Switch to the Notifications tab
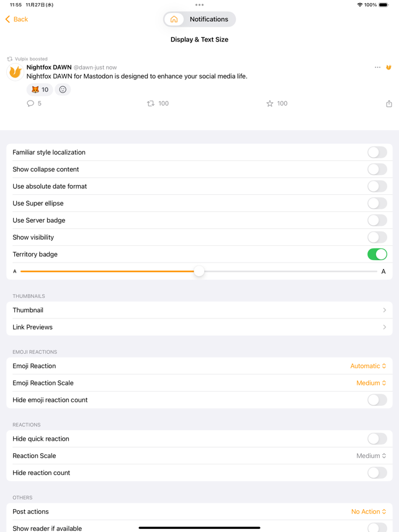 point(209,19)
